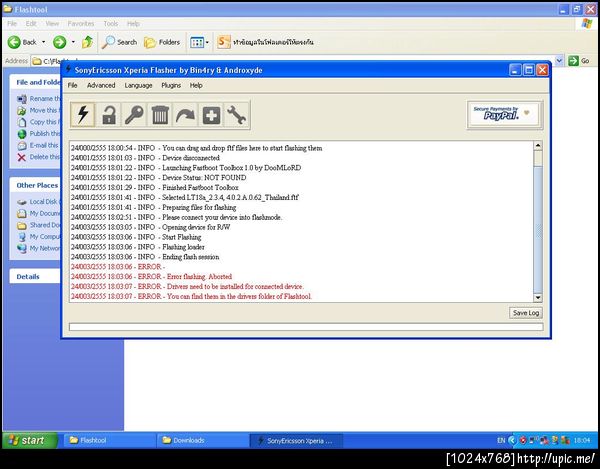Click the log scrollbar up arrow
The height and width of the screenshot is (469, 600).
point(538,146)
